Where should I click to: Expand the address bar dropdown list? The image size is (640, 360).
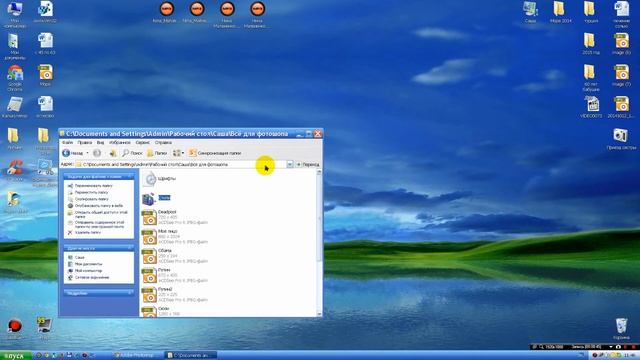click(289, 164)
